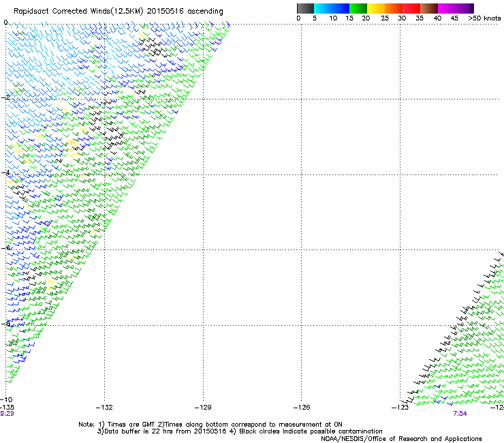Click the latitude label -6
Screen dimensions: 504x443
[x=6, y=247]
